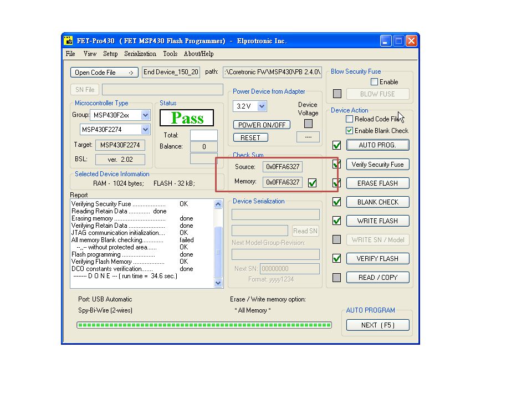Tick the Reload Code File checkbox
The image size is (532, 399).
349,119
